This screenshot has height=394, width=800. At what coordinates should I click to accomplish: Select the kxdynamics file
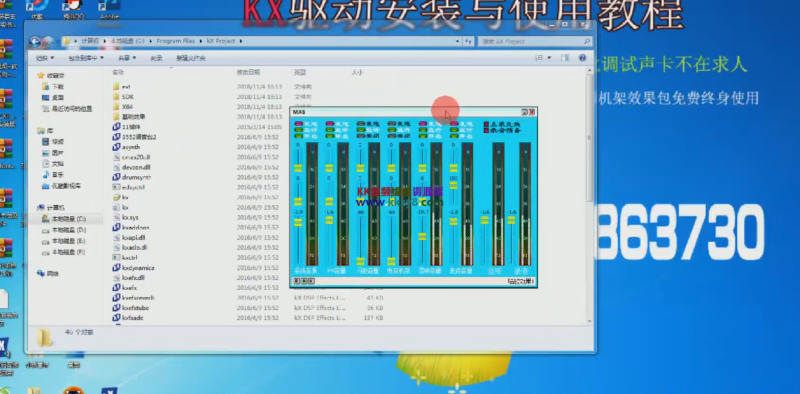pos(133,267)
